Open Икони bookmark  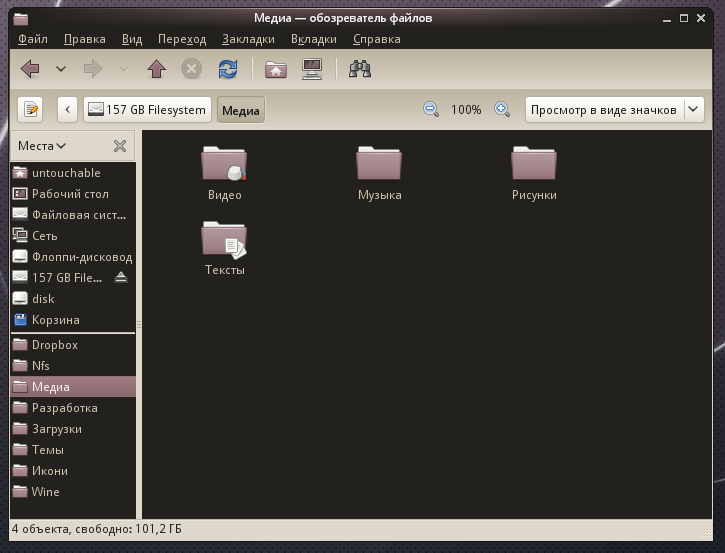(x=73, y=471)
